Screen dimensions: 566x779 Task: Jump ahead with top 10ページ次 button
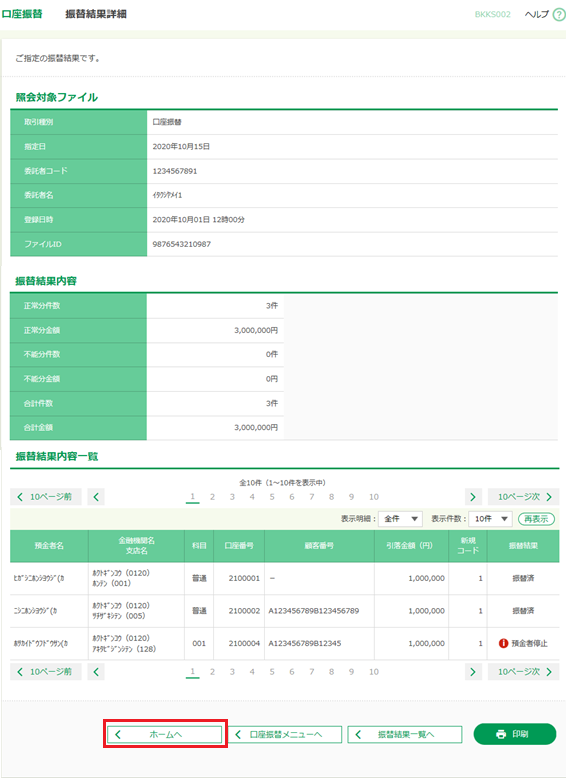coord(524,497)
